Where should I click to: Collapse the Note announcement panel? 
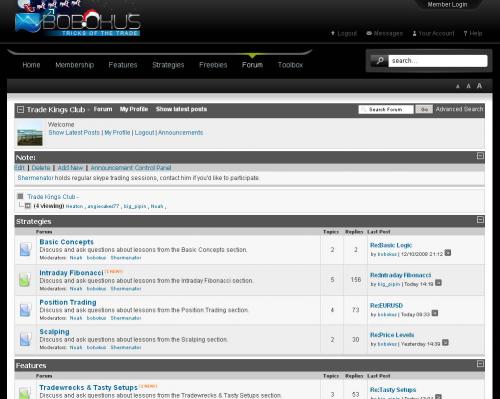pos(480,156)
